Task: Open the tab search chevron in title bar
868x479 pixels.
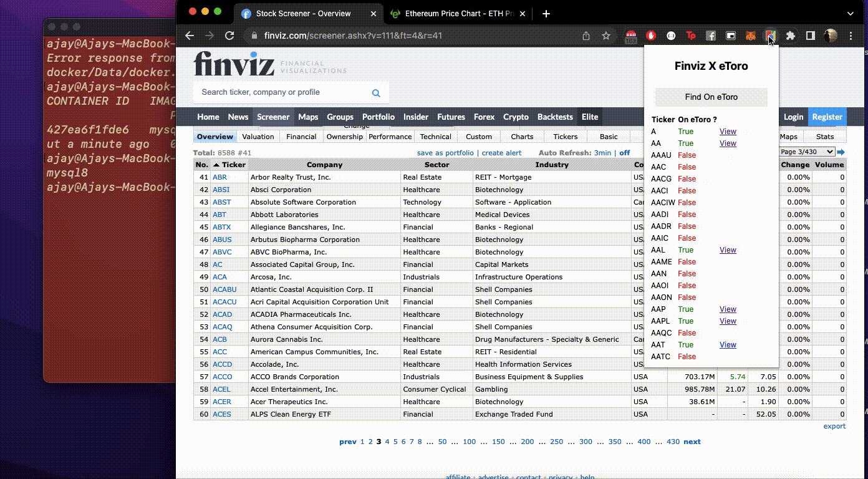Action: pos(851,14)
